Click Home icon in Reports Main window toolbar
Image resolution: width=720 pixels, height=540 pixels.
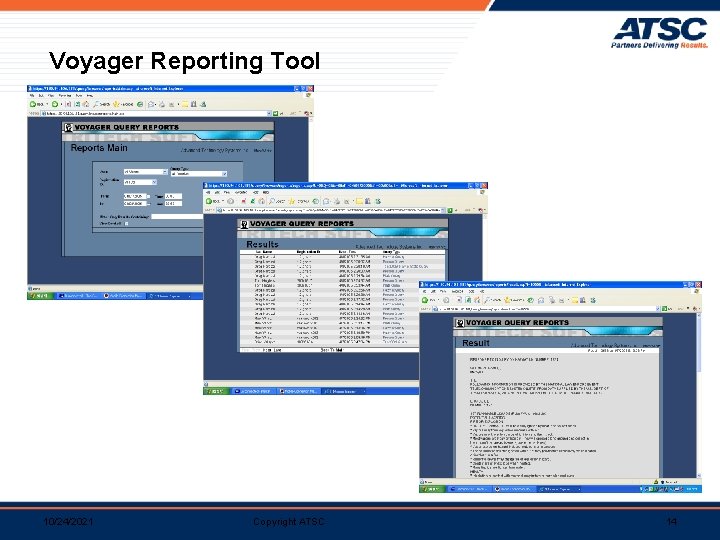click(x=85, y=104)
